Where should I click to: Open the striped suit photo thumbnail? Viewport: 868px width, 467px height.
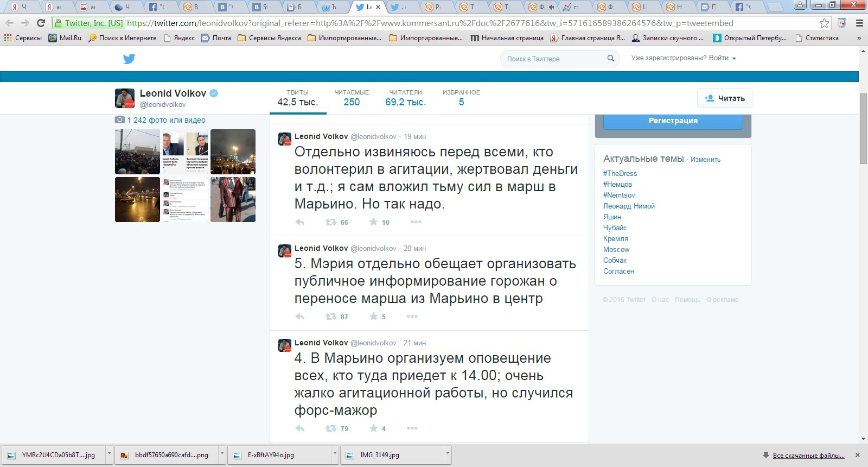233,199
